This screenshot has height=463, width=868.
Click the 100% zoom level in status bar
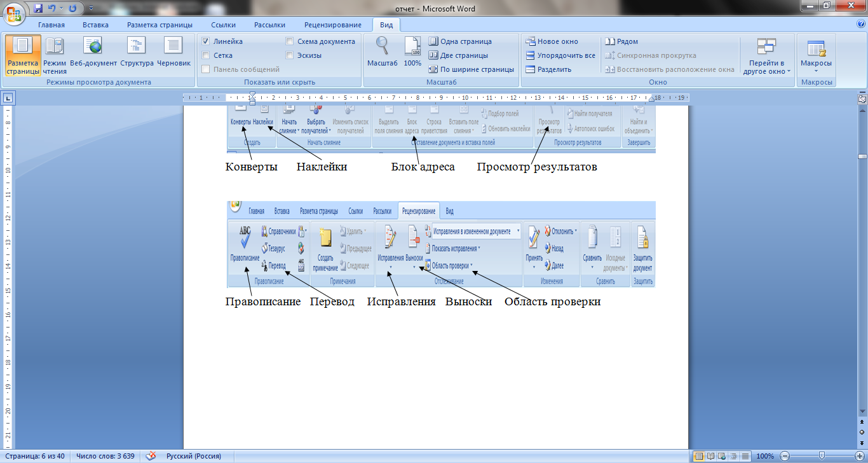[765, 456]
